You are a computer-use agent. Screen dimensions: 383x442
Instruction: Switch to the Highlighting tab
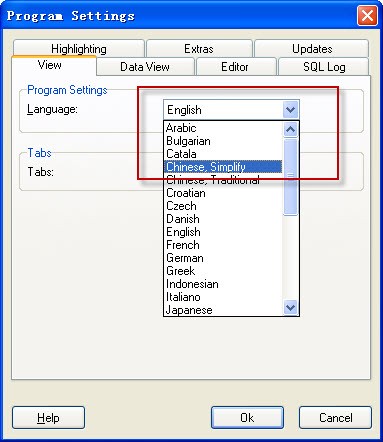pos(79,49)
